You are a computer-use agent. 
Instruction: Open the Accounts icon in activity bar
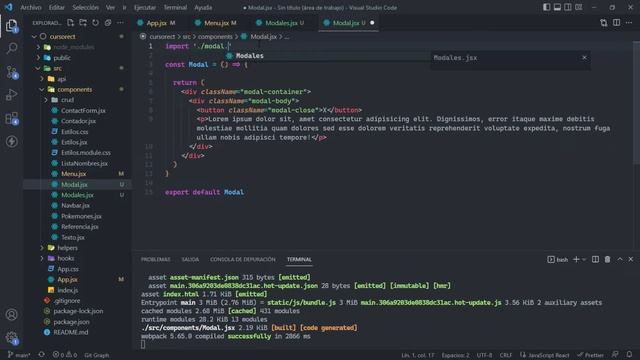[x=11, y=315]
